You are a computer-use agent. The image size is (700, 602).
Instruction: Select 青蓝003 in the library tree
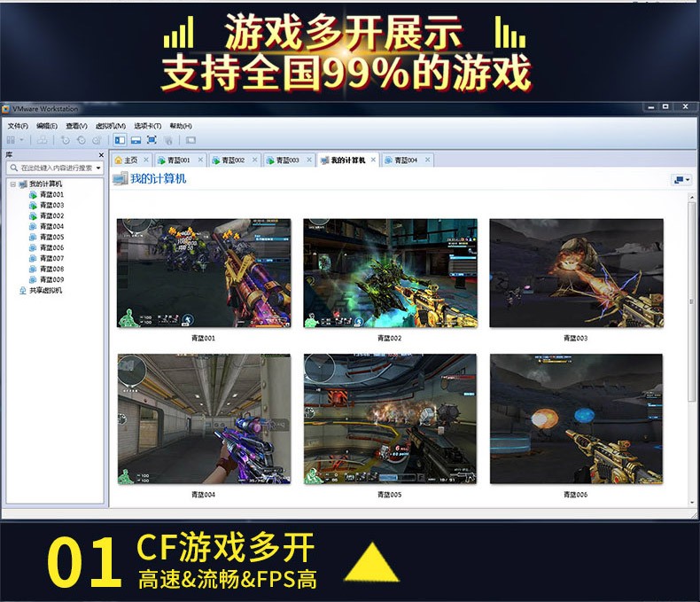(x=46, y=206)
